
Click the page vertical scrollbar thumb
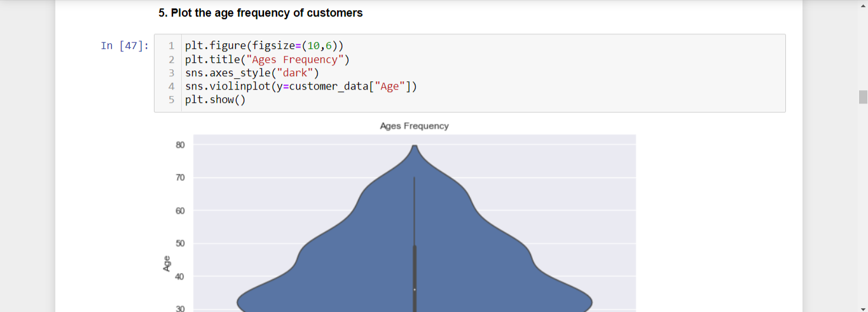pyautogui.click(x=863, y=97)
